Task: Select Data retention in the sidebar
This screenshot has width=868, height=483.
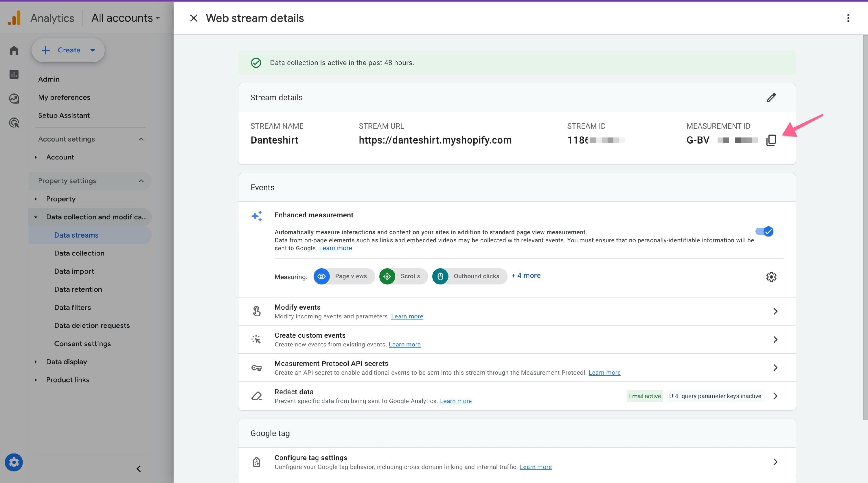Action: point(78,289)
